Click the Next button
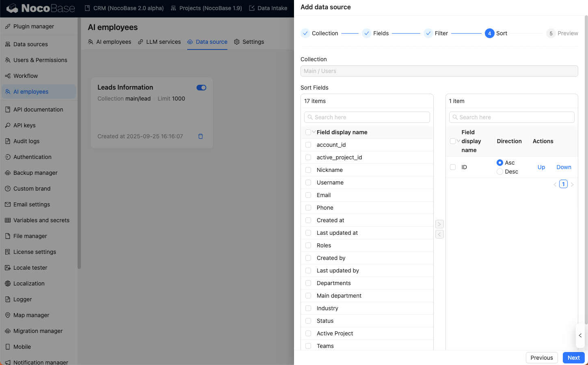Viewport: 588px width, 365px height. tap(573, 358)
